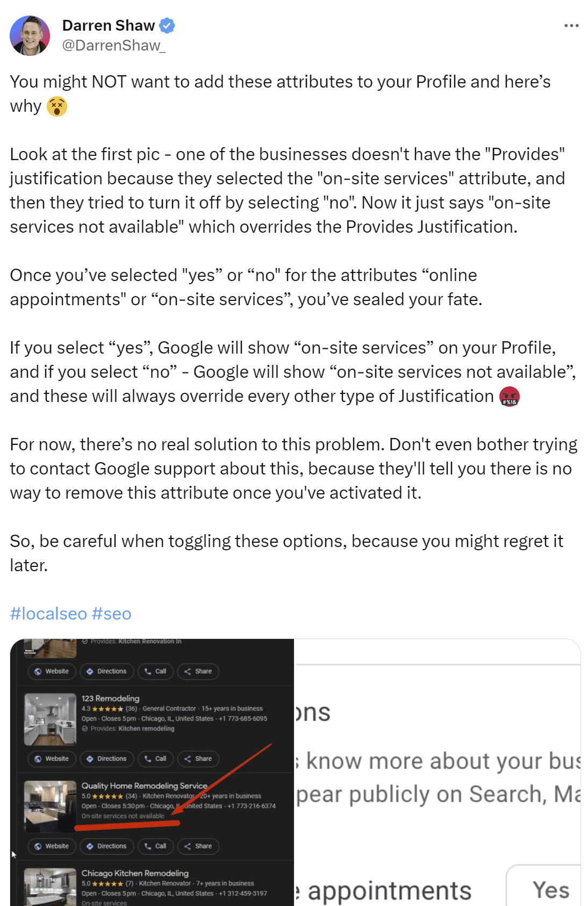The height and width of the screenshot is (906, 588).
Task: Click Directions under 123 Remodeling listing
Action: (106, 759)
